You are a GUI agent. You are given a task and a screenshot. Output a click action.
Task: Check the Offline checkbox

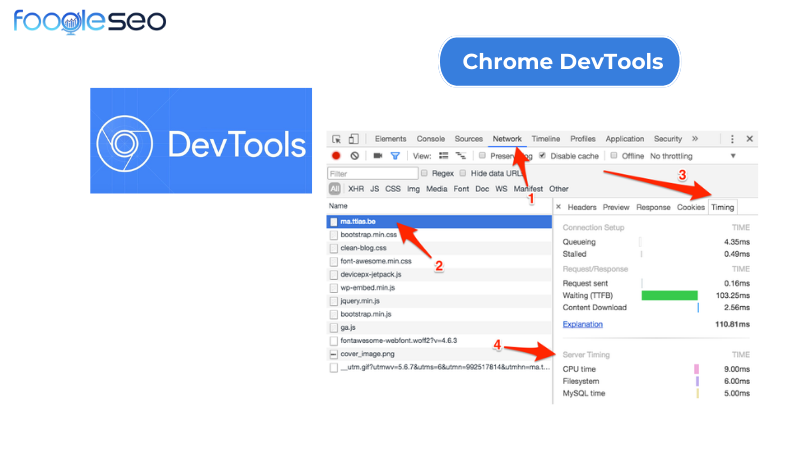click(x=613, y=156)
